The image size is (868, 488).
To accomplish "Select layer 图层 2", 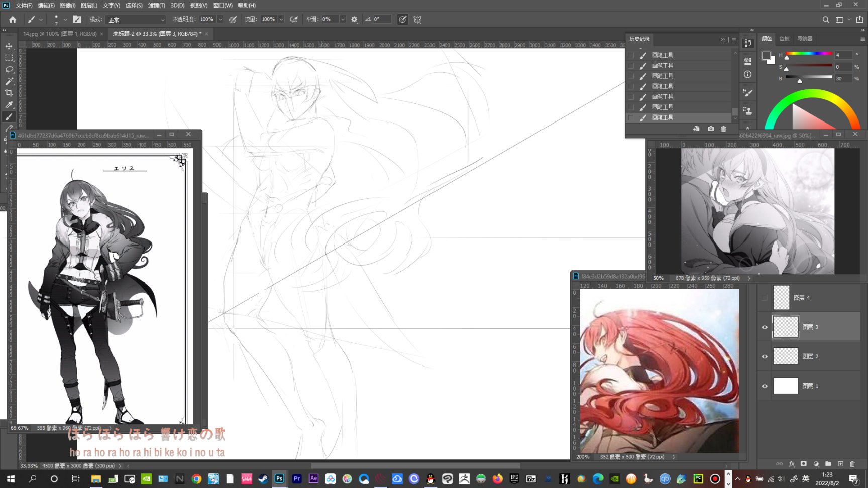I will pyautogui.click(x=816, y=356).
